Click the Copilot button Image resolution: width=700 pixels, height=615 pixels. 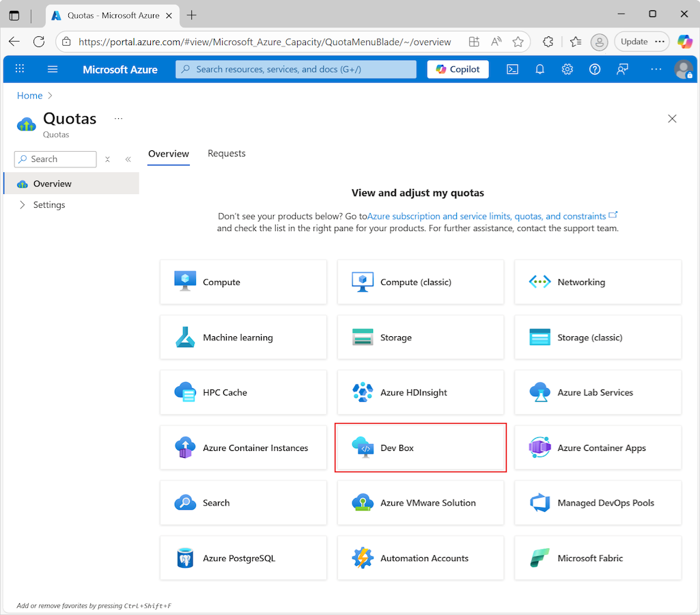click(x=458, y=69)
